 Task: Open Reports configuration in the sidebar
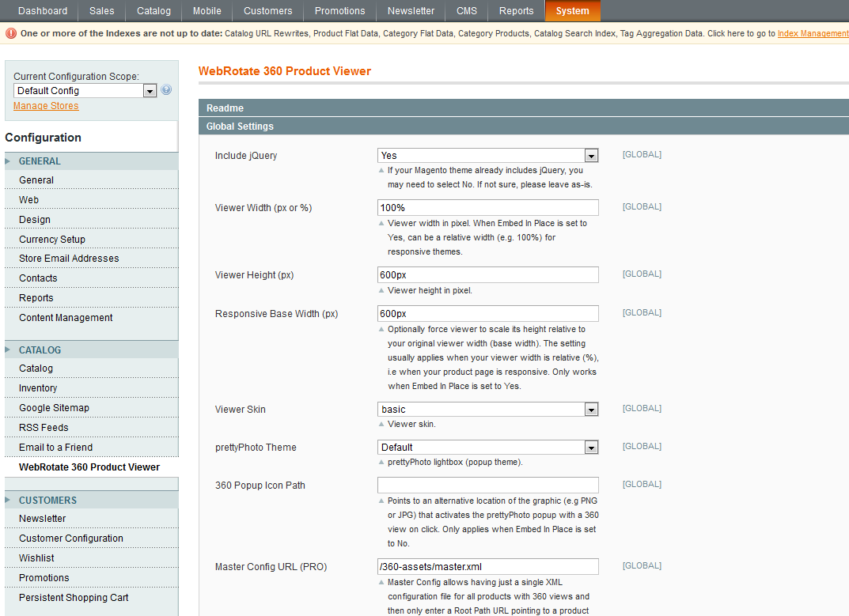92,298
